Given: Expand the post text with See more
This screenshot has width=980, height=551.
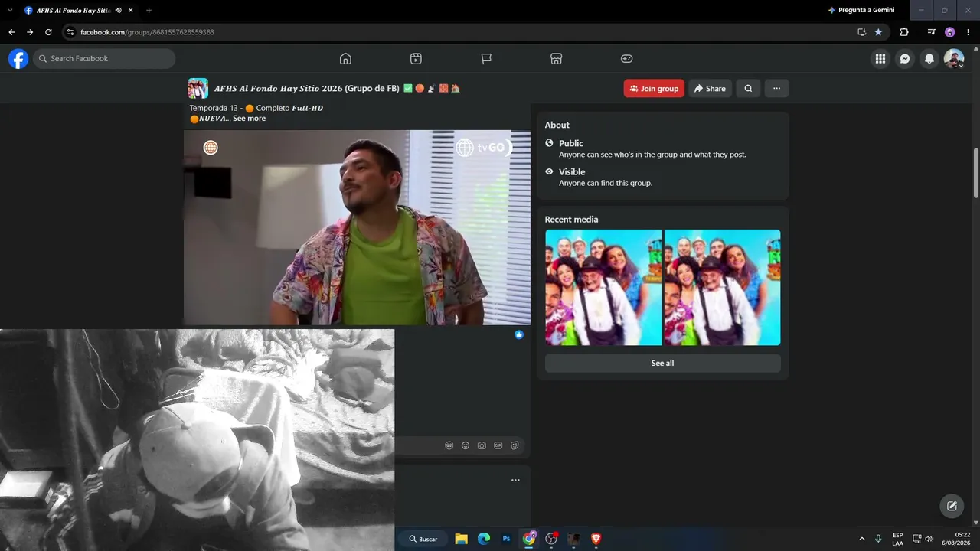Looking at the screenshot, I should (x=250, y=119).
